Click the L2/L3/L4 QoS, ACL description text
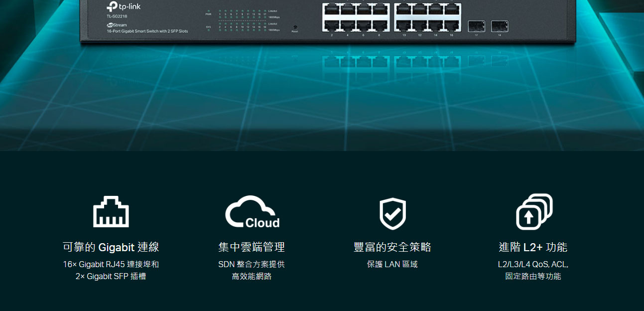 533,264
